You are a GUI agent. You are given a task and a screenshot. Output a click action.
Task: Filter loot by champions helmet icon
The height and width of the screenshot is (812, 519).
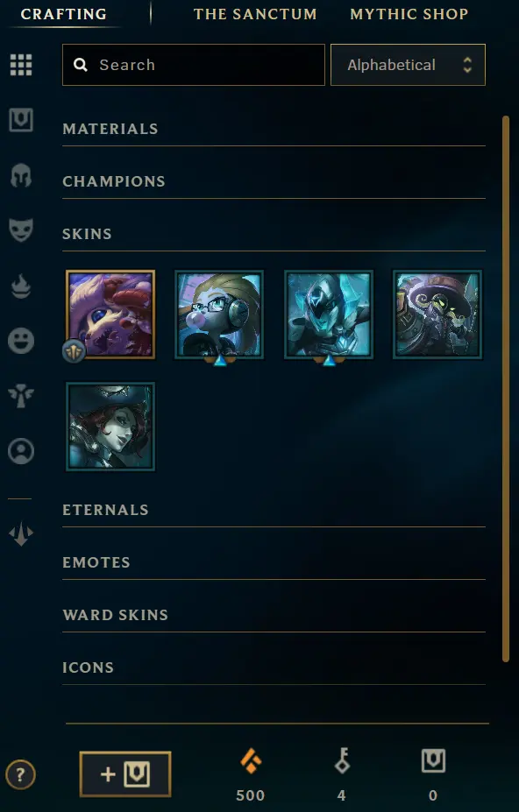(21, 175)
